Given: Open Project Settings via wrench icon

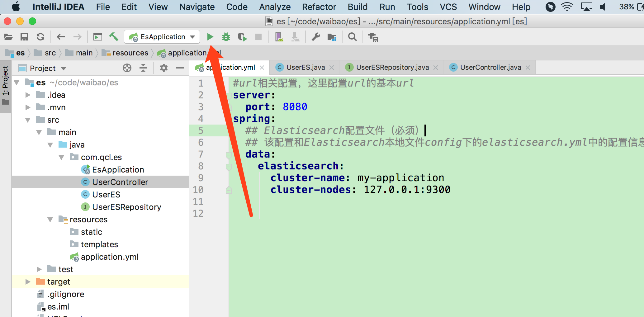Looking at the screenshot, I should click(x=316, y=37).
